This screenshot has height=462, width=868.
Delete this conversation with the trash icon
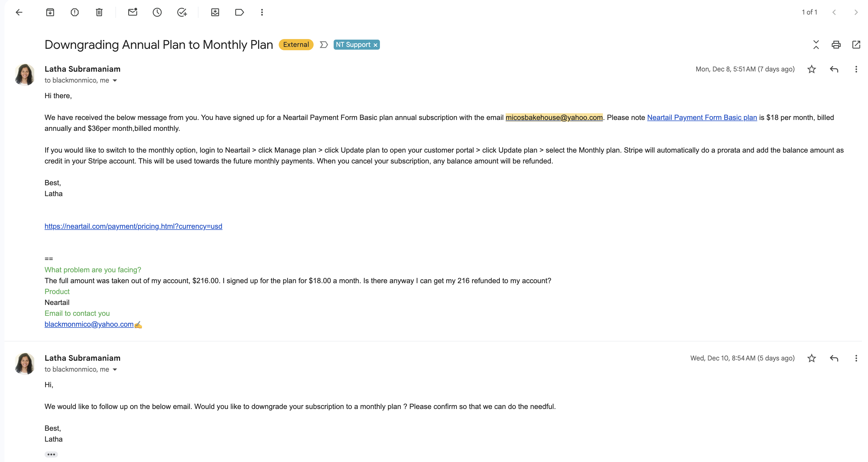pos(99,13)
